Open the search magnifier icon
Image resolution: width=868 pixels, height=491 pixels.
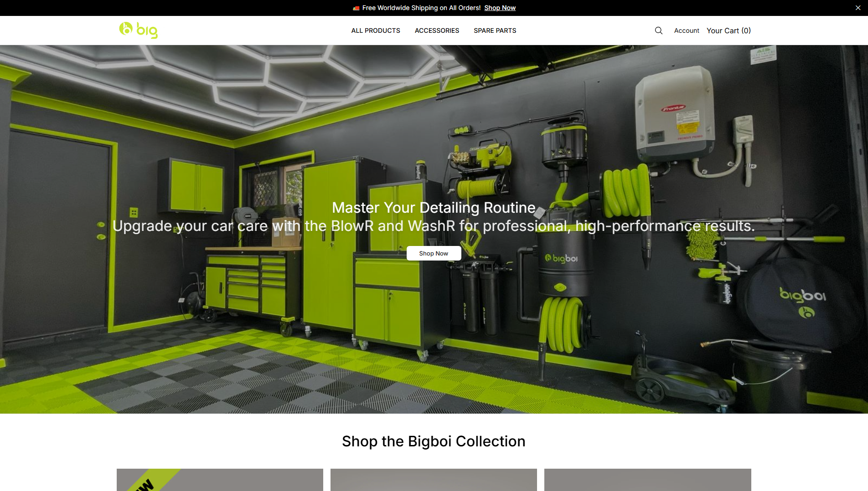point(658,31)
